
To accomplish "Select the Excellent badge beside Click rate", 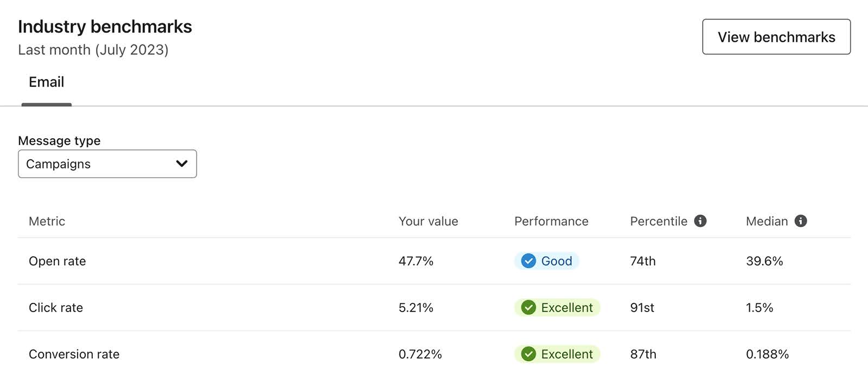I will [x=557, y=307].
